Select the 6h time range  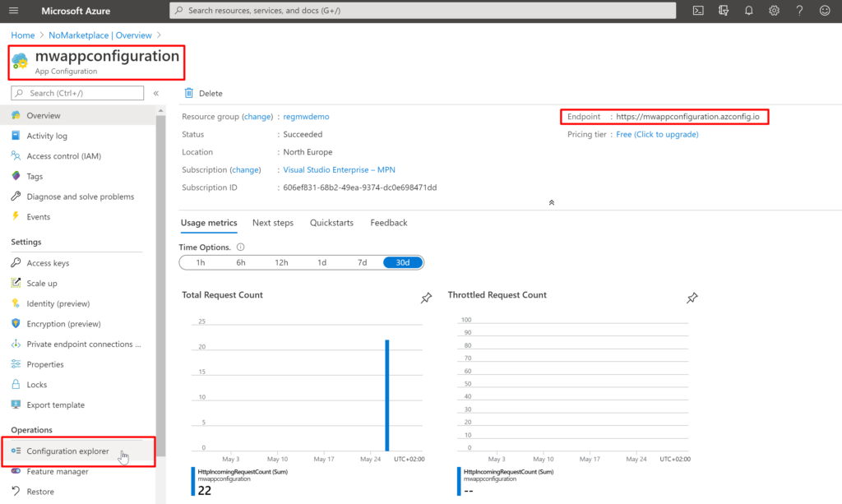(x=241, y=262)
